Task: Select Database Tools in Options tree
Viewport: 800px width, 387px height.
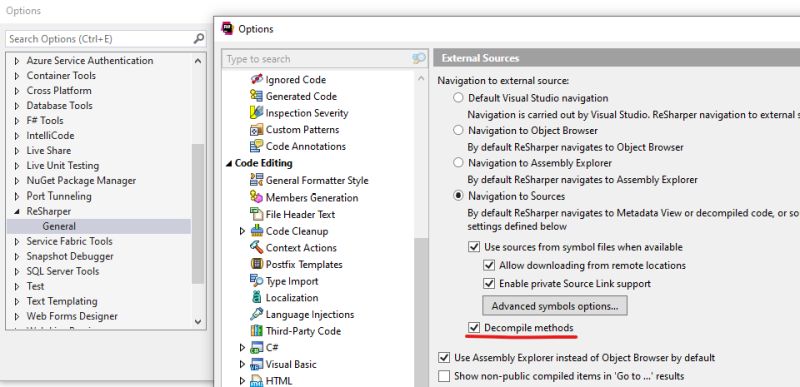Action: pos(59,106)
